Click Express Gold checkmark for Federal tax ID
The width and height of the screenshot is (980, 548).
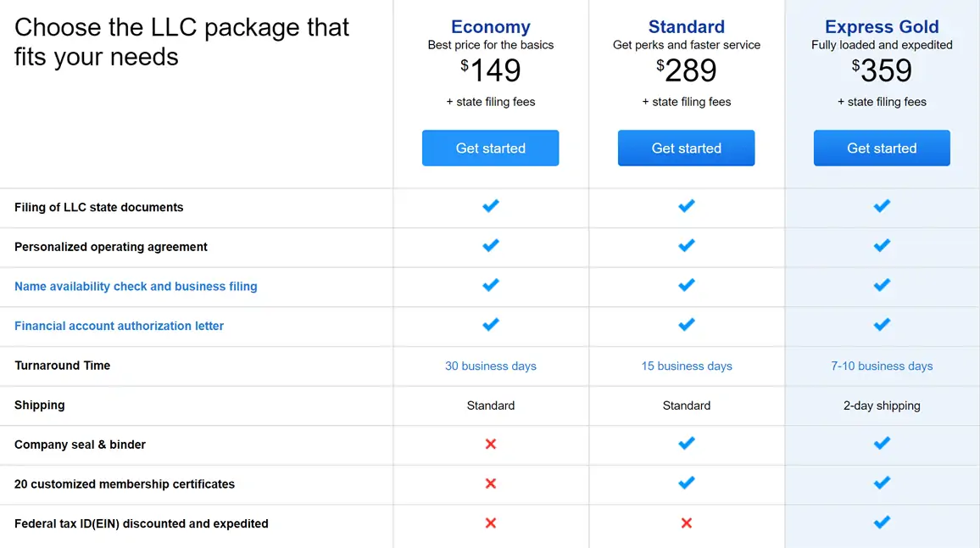(882, 523)
